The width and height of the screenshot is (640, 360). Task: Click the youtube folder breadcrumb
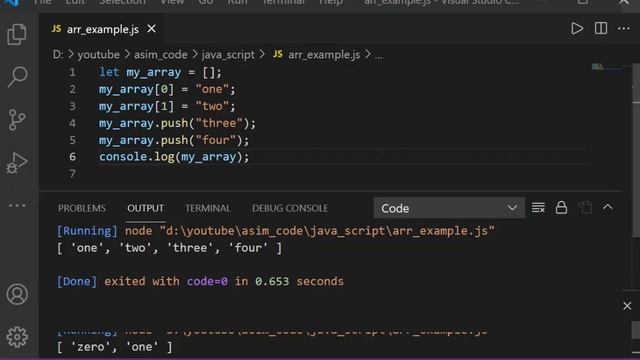(98, 55)
